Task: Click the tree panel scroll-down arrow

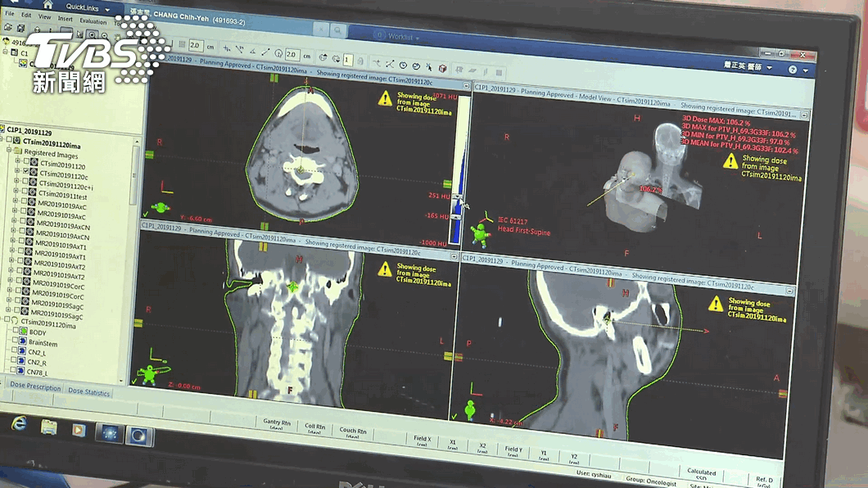Action: [122, 380]
